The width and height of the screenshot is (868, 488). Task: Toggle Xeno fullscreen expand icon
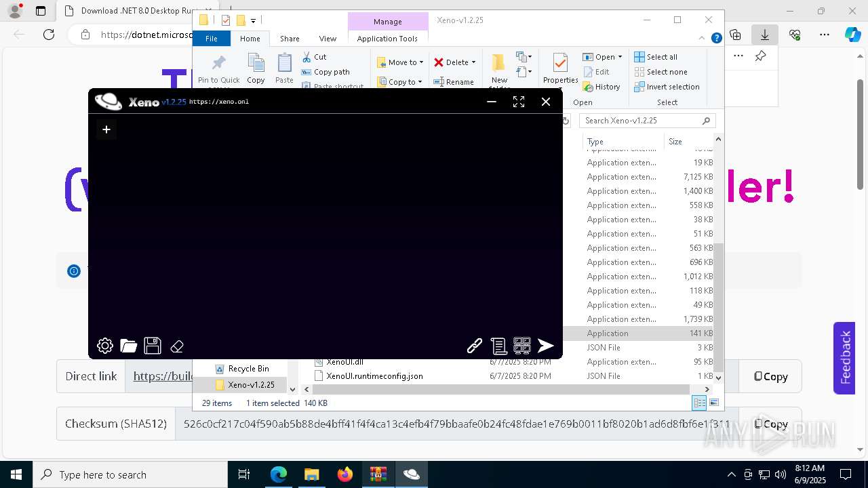click(519, 102)
